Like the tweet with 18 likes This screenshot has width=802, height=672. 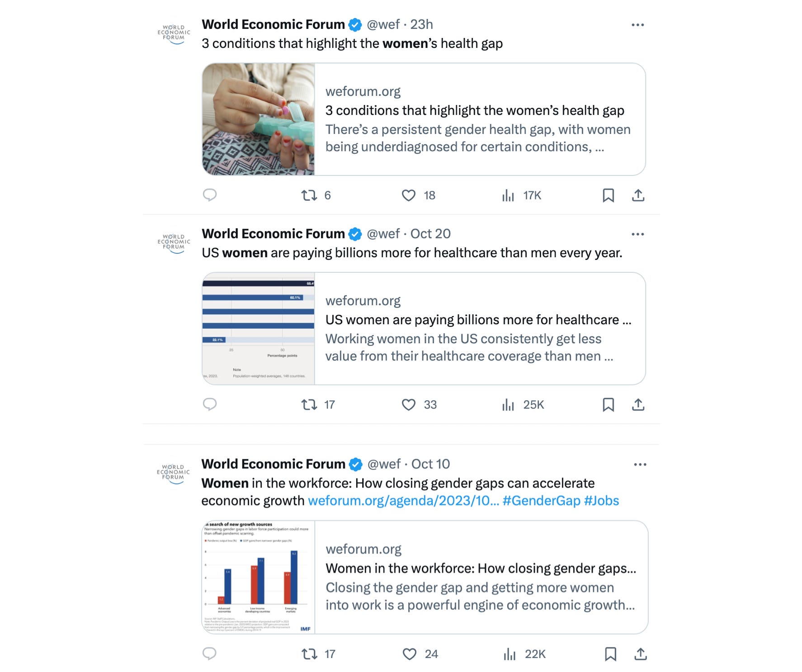pos(409,195)
